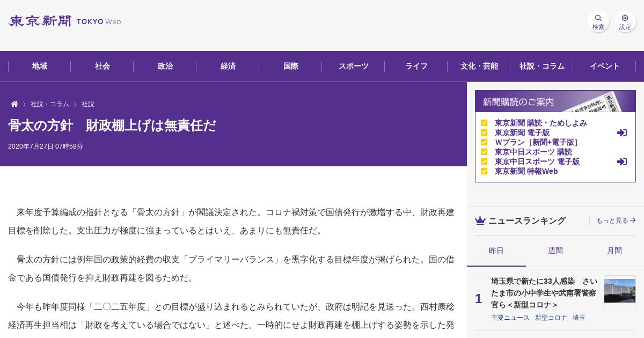Click the ニュースランキング heading
This screenshot has width=644, height=338.
(x=527, y=221)
